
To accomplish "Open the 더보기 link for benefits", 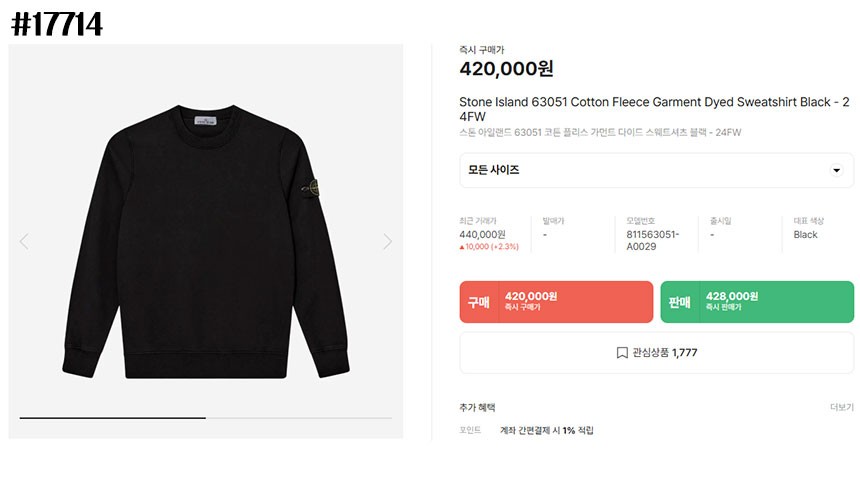I will pos(841,407).
